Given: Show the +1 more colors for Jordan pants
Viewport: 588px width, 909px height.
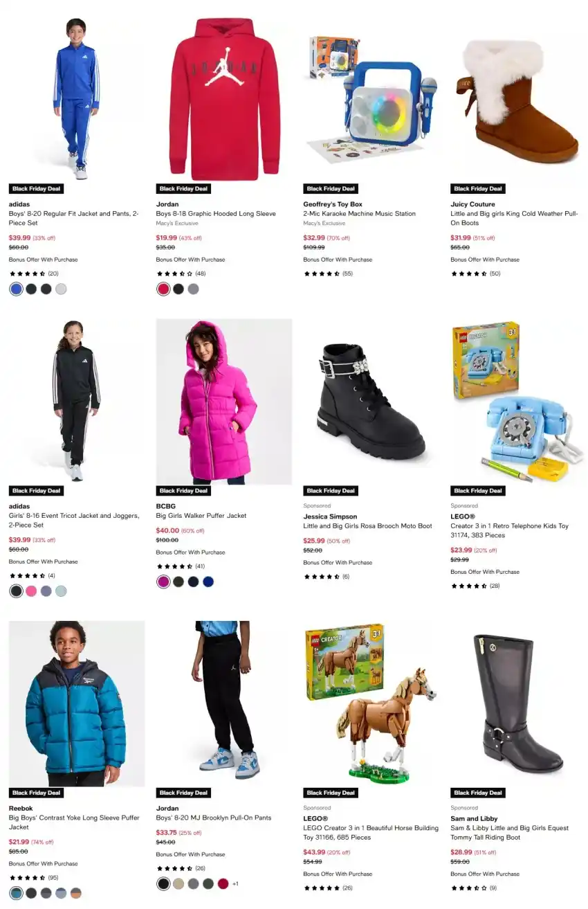Looking at the screenshot, I should tap(235, 883).
